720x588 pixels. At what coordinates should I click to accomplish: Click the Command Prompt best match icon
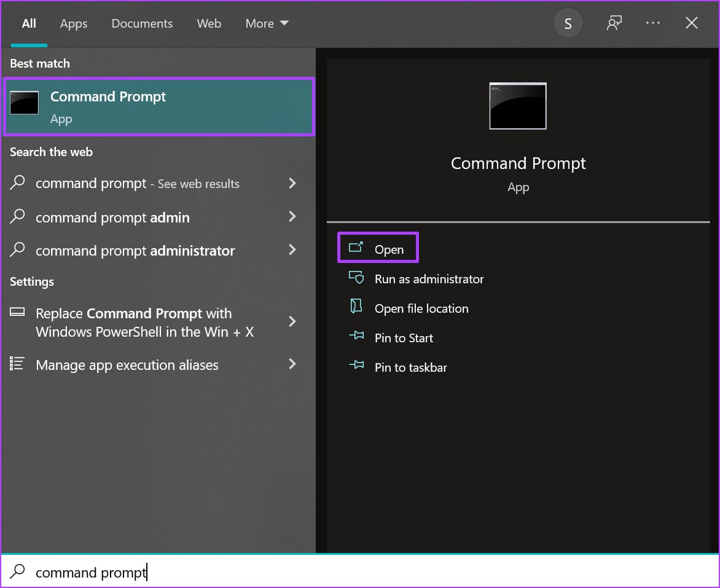(25, 103)
